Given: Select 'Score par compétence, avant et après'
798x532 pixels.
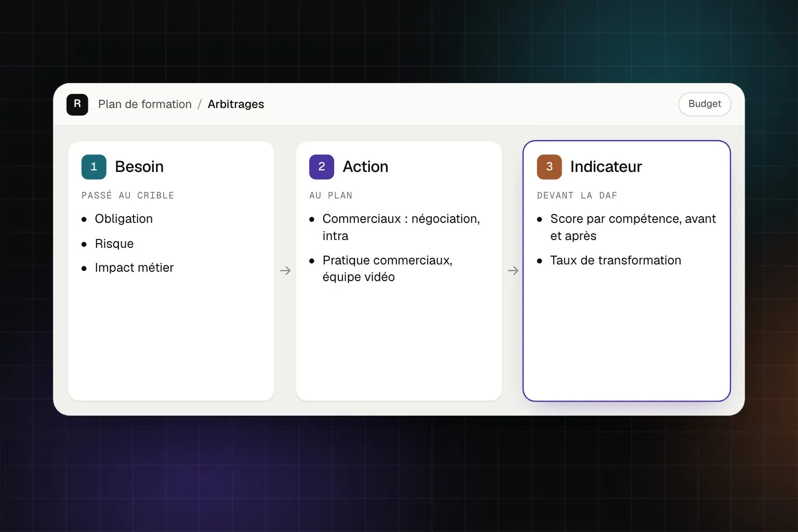Looking at the screenshot, I should [627, 227].
